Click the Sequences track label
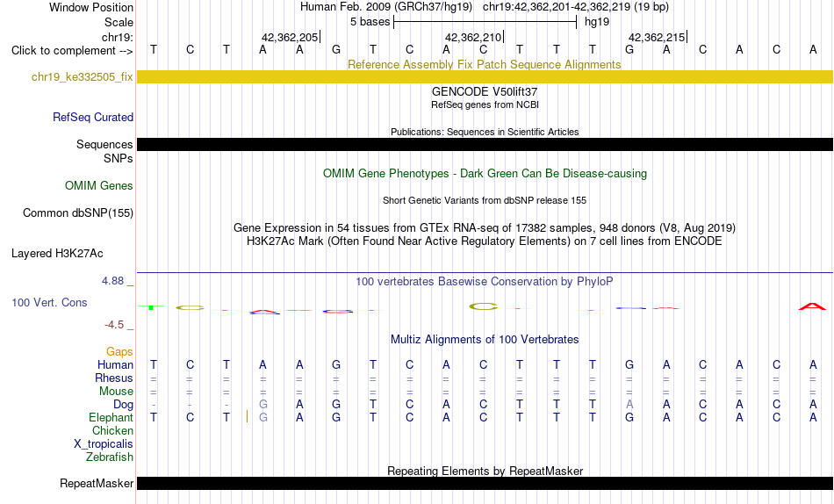This screenshot has width=834, height=504. (104, 145)
